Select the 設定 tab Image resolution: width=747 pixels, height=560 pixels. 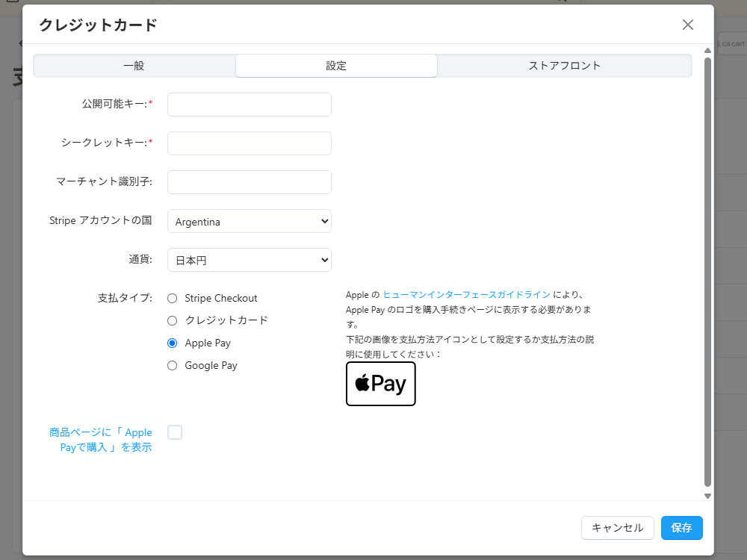coord(336,66)
